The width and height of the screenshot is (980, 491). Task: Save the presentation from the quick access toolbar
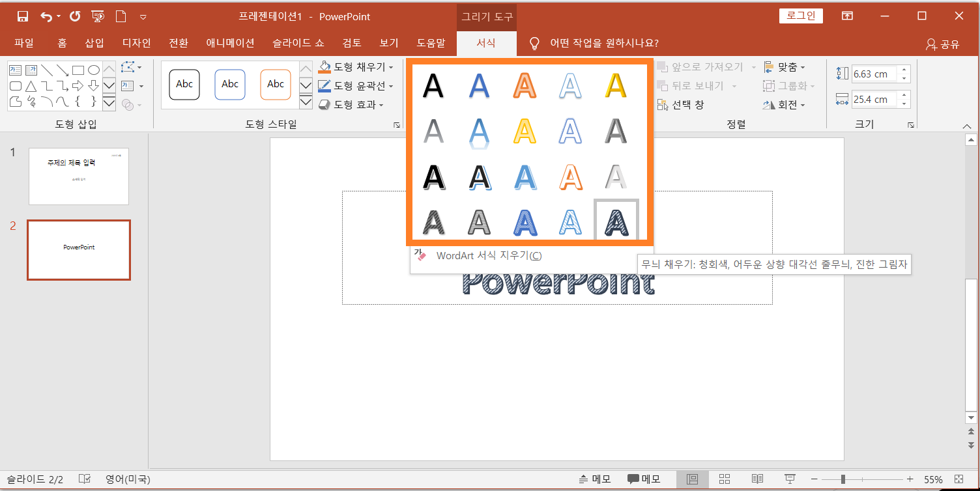(23, 16)
